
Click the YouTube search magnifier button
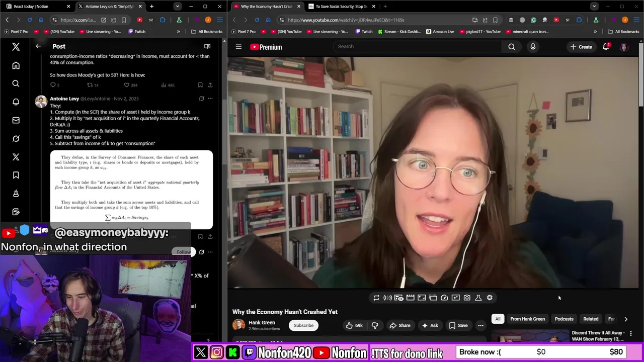click(x=512, y=47)
